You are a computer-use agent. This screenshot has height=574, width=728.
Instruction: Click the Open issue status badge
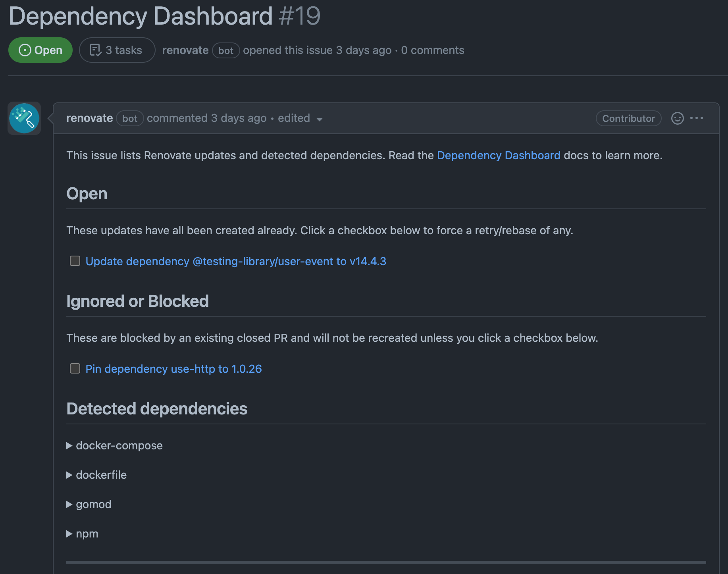(40, 50)
